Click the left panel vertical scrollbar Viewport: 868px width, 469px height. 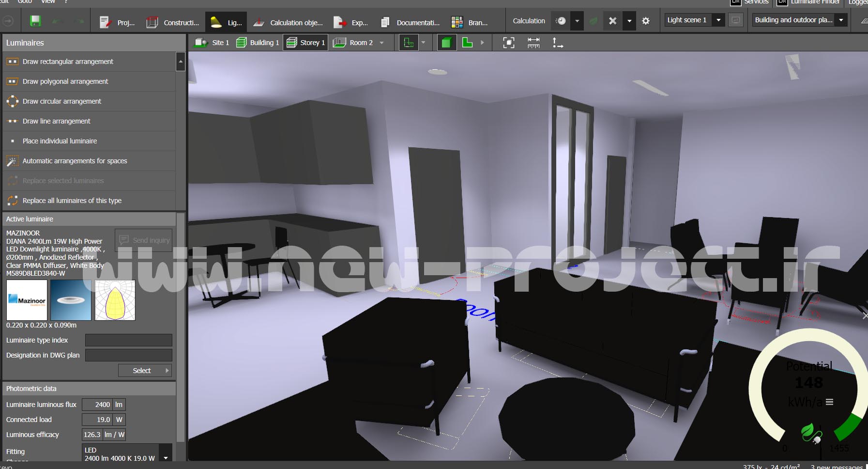[181, 327]
